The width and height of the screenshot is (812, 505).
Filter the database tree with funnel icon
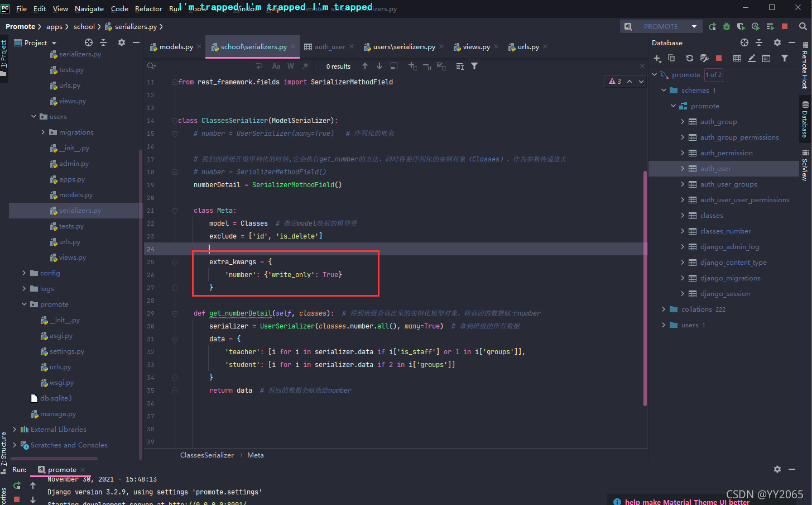[x=785, y=58]
